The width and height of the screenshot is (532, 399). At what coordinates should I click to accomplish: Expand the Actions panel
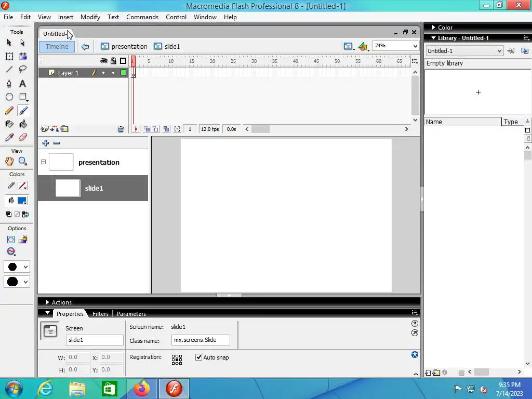47,302
